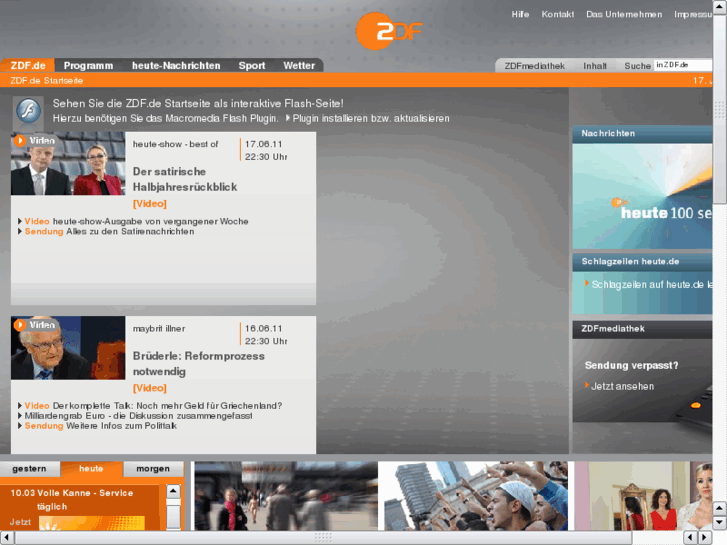The image size is (727, 545).
Task: Open the Das Unternehmen link
Action: (624, 14)
